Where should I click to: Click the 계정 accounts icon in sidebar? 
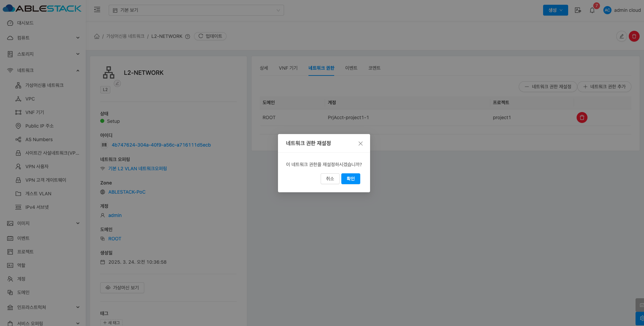coord(10,279)
